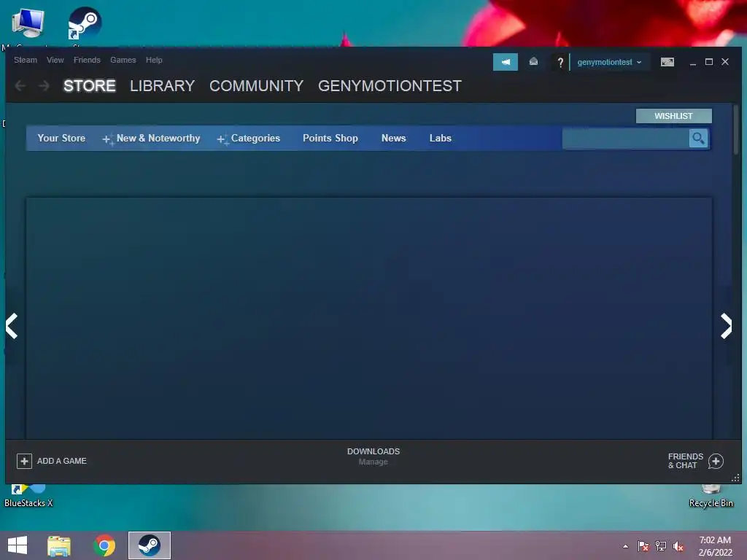
Task: Open My Computer desktop icon
Action: click(28, 23)
